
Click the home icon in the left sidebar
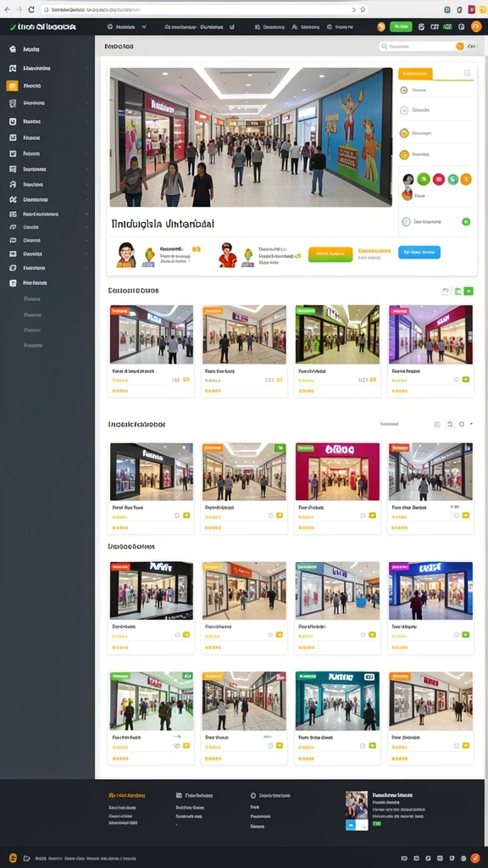click(x=13, y=49)
